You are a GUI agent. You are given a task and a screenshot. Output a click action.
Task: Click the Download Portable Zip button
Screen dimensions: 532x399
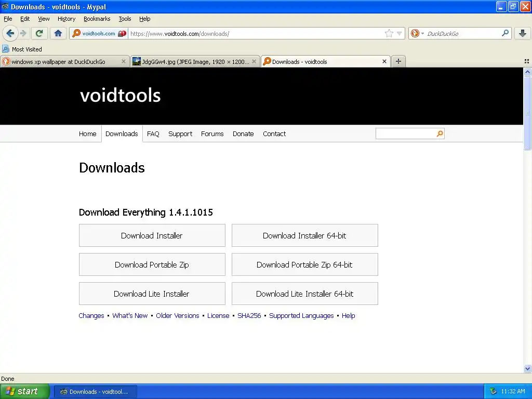click(x=152, y=264)
